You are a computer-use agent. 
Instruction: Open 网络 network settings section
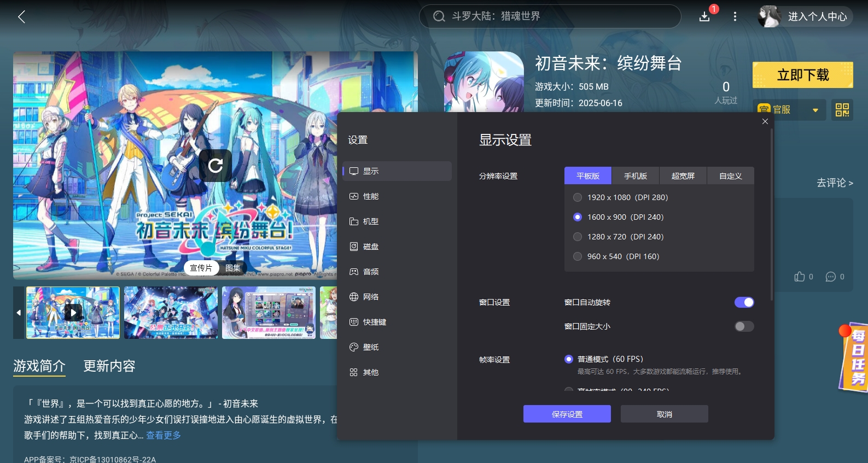click(x=397, y=297)
